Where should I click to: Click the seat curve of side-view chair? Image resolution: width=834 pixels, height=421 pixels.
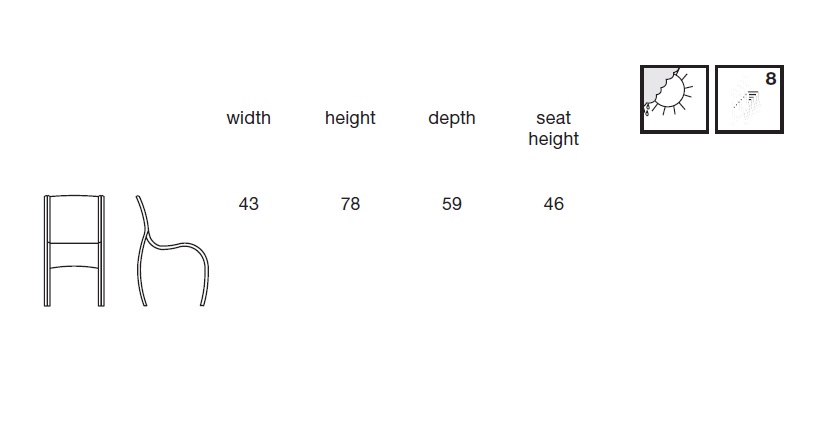coord(176,247)
